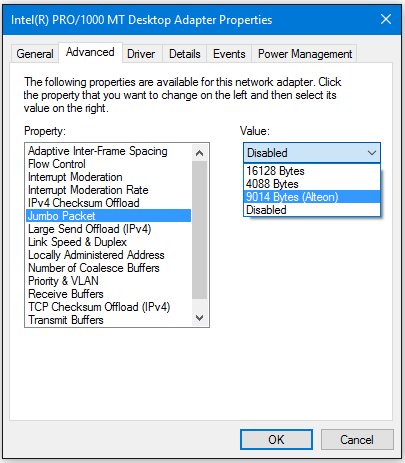This screenshot has width=405, height=463.
Task: Open the Driver tab
Action: [x=141, y=54]
